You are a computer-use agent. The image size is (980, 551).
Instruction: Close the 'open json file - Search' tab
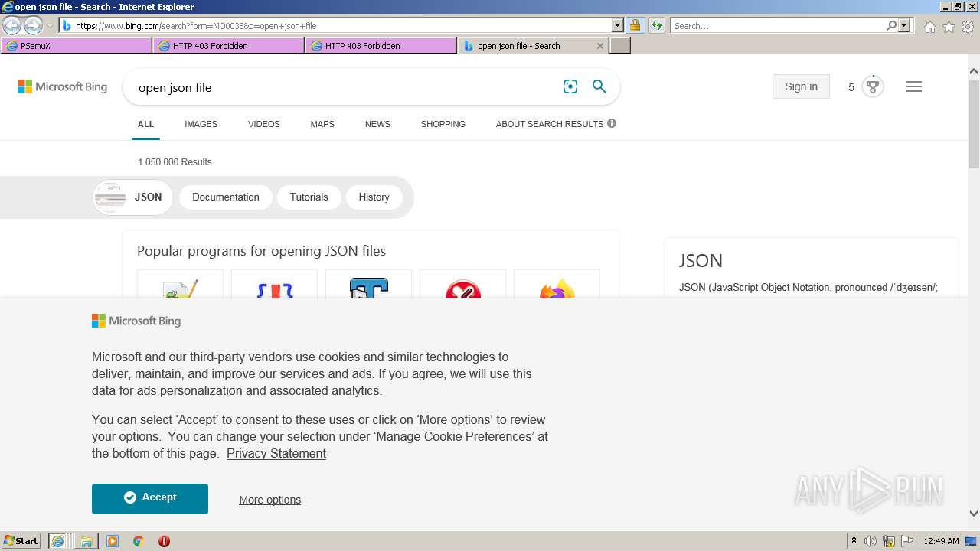(x=600, y=46)
